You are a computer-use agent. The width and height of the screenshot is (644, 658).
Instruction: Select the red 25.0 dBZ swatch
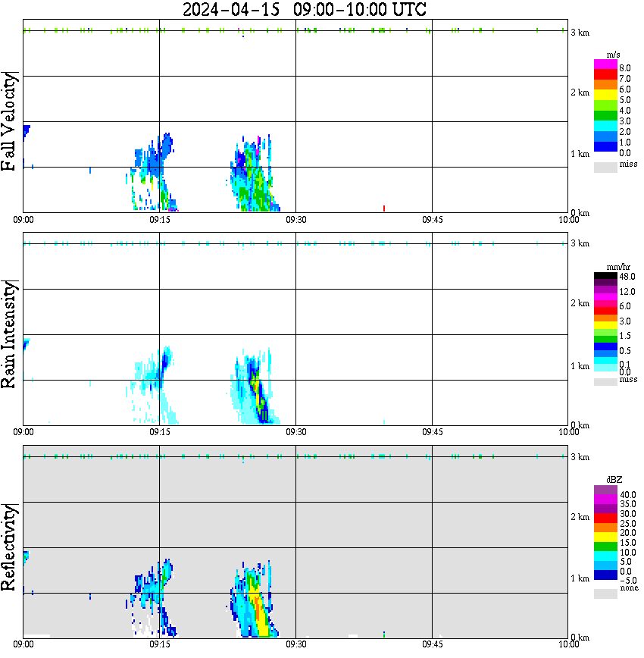click(x=605, y=519)
